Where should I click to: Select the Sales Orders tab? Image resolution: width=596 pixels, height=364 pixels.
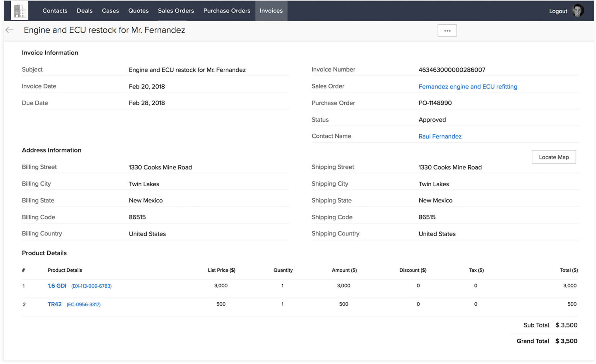point(176,11)
